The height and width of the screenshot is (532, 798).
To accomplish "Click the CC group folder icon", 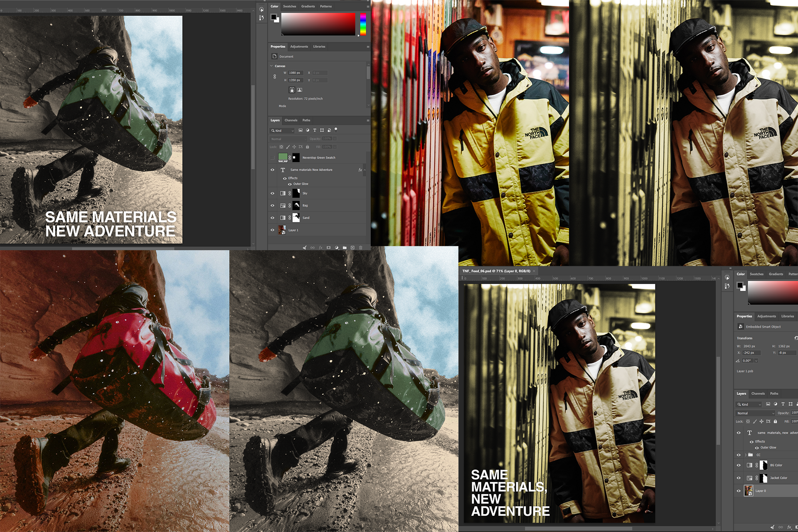I will [x=751, y=455].
